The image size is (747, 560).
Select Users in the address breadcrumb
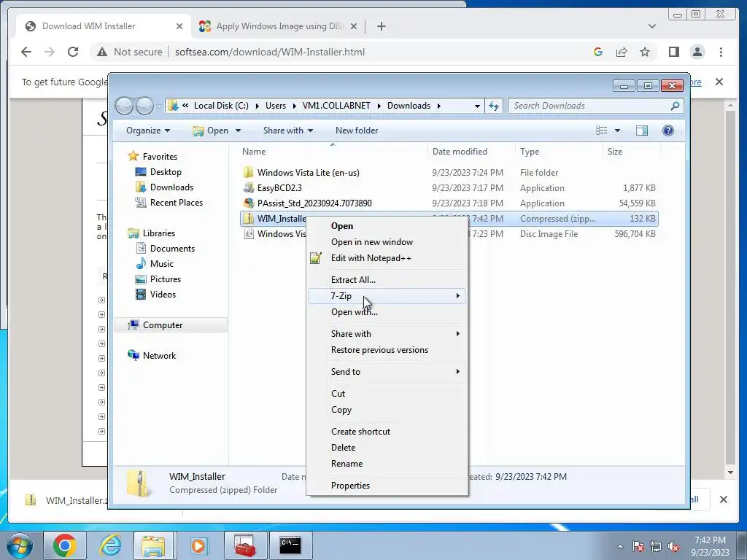point(276,106)
